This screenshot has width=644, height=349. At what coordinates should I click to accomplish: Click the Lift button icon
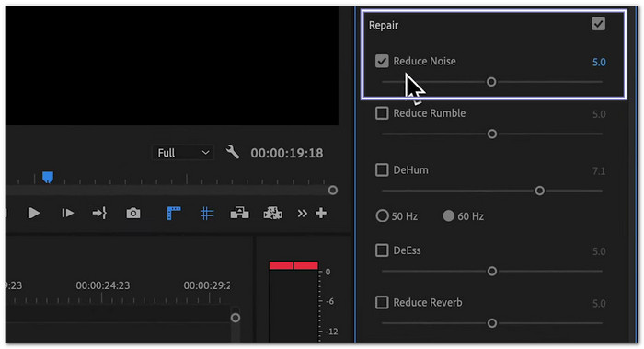coord(239,213)
